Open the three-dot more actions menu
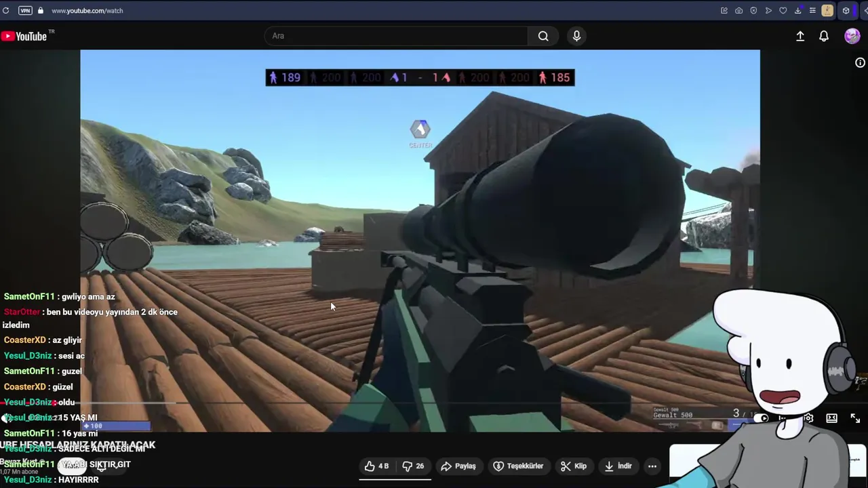 pos(652,466)
